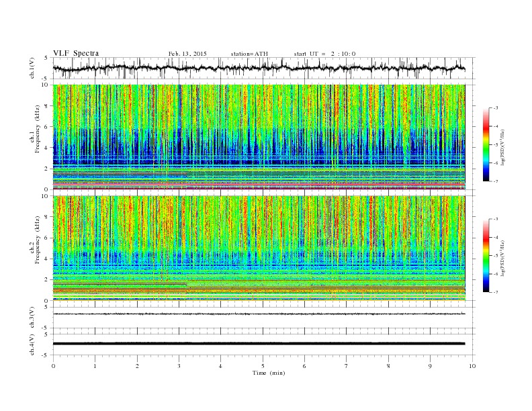
Task: Click the ch.2 color scale bar
Action: click(486, 255)
